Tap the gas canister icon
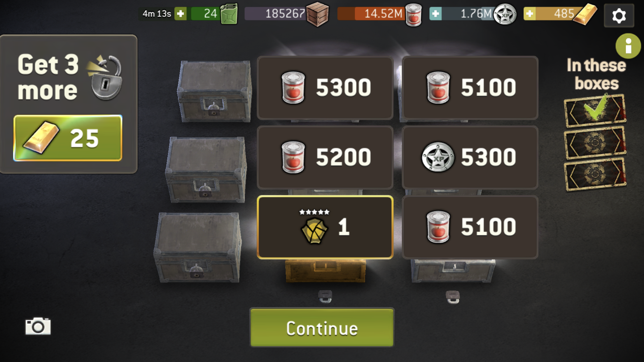The image size is (644, 362). tap(229, 14)
